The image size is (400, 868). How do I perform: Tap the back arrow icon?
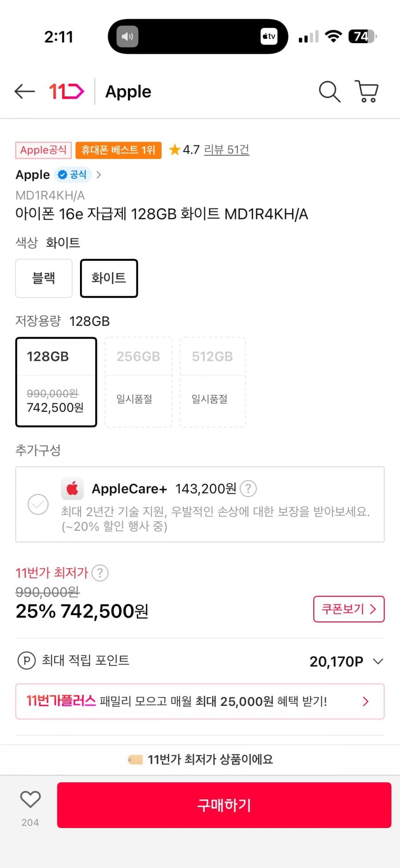(24, 92)
